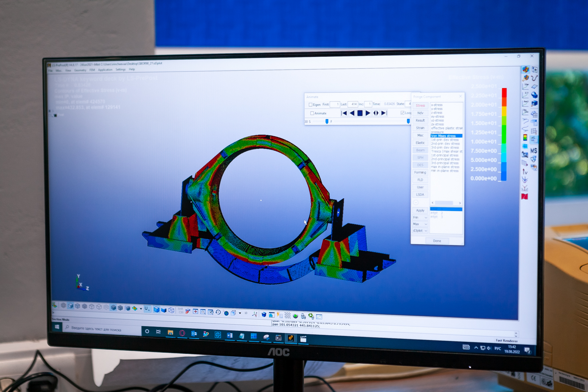Open File Explorer from the taskbar
This screenshot has height=392, width=588.
tap(170, 332)
